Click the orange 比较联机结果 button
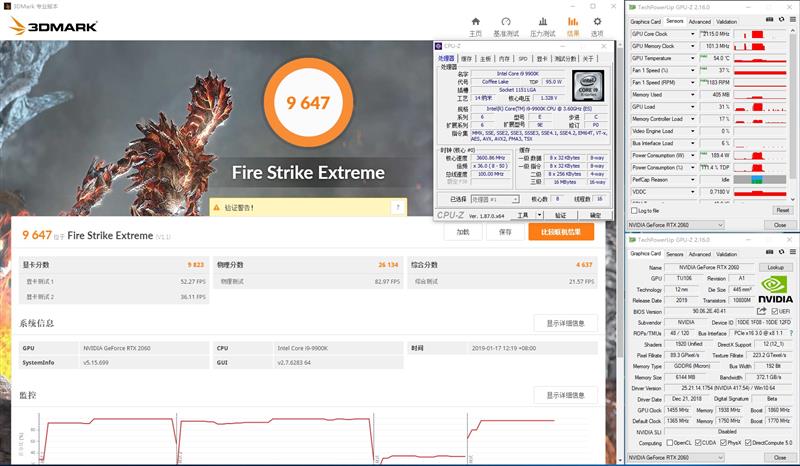 point(560,231)
